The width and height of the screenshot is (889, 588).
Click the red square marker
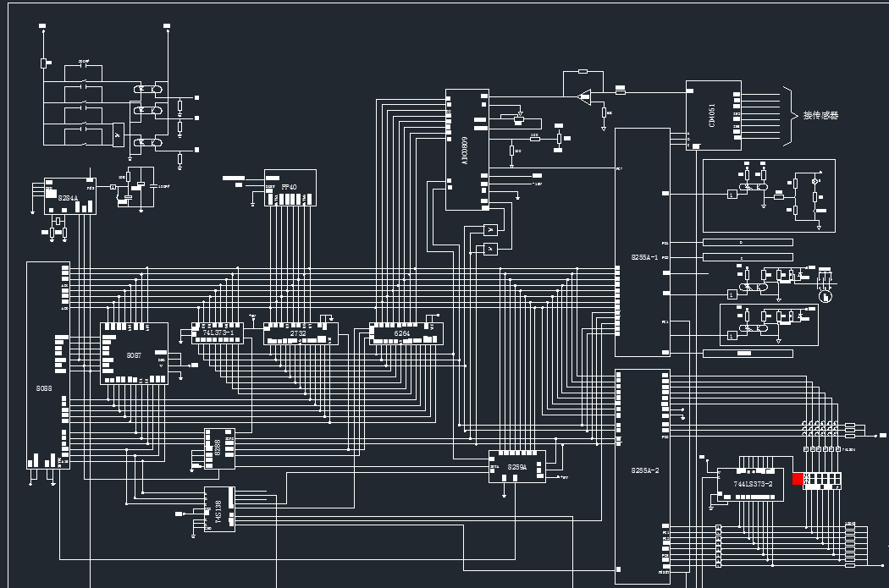[x=798, y=479]
